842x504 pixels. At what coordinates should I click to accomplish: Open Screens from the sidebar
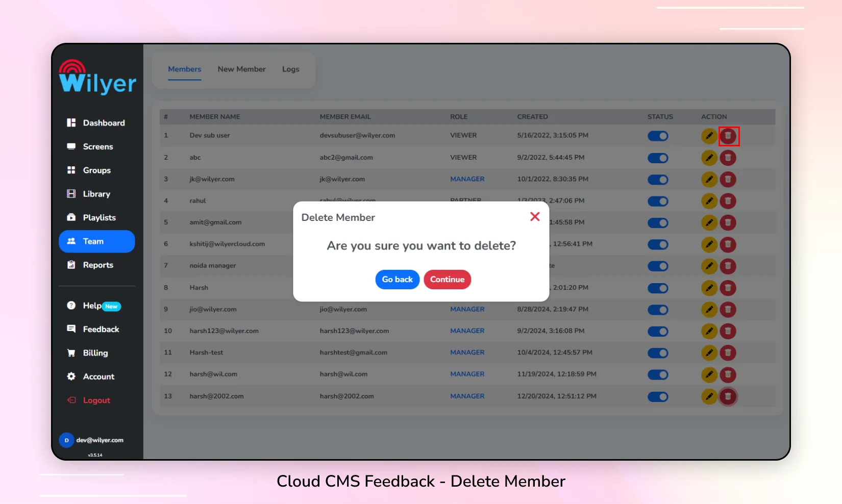97,146
